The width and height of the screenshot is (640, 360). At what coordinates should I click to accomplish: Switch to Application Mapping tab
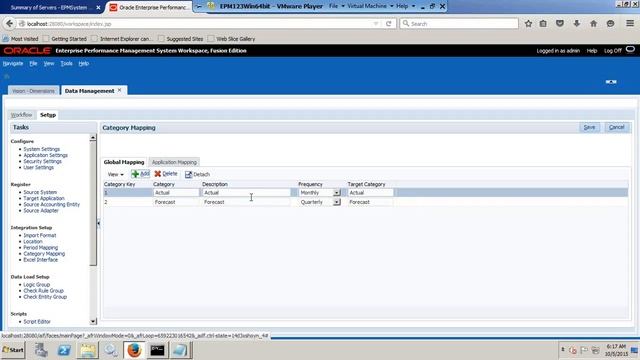[x=174, y=162]
